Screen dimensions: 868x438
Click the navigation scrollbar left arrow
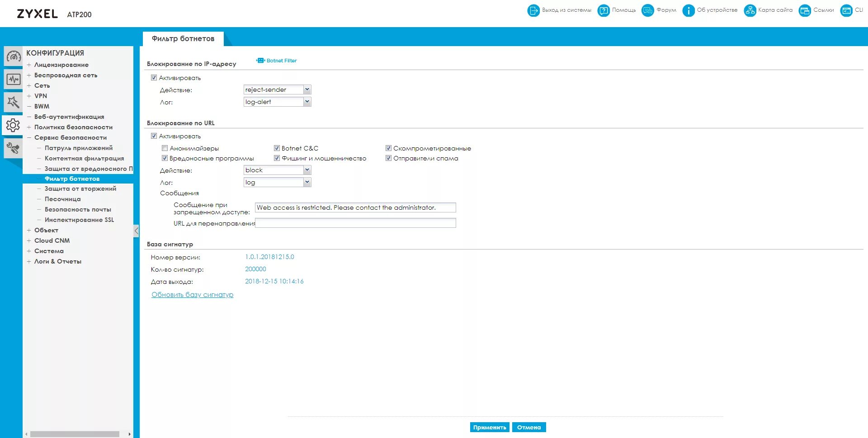[x=26, y=434]
